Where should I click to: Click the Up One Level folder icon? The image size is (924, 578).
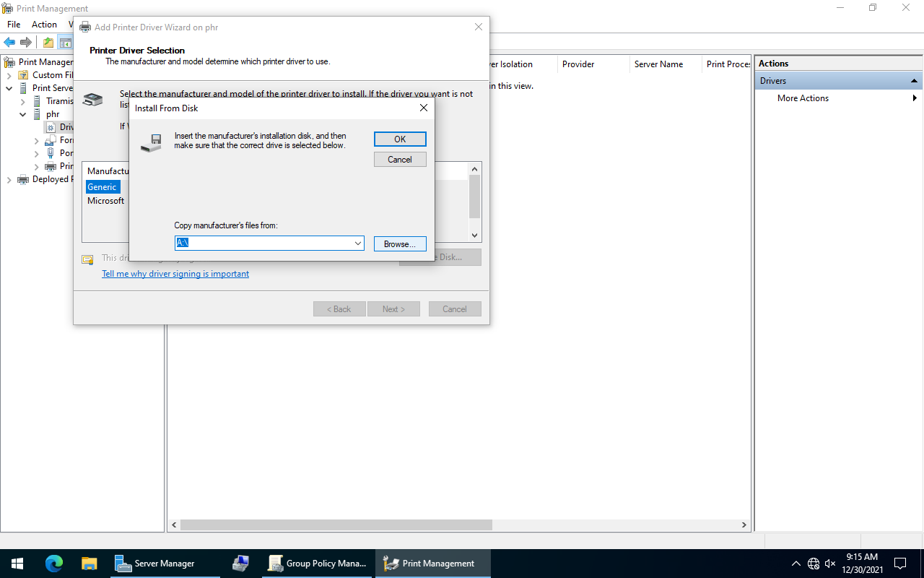click(48, 43)
